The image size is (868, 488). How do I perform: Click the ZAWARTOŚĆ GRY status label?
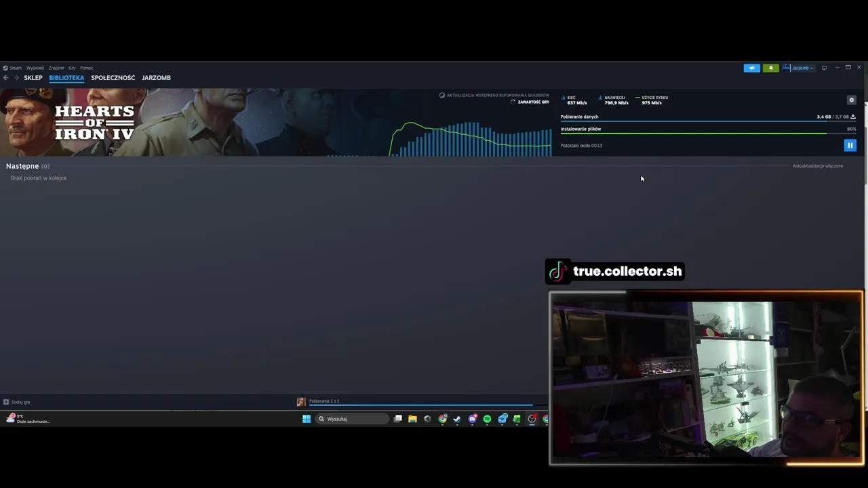coord(533,102)
